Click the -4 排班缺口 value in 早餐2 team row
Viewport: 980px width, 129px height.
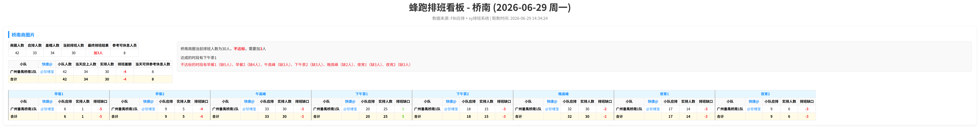(x=201, y=109)
